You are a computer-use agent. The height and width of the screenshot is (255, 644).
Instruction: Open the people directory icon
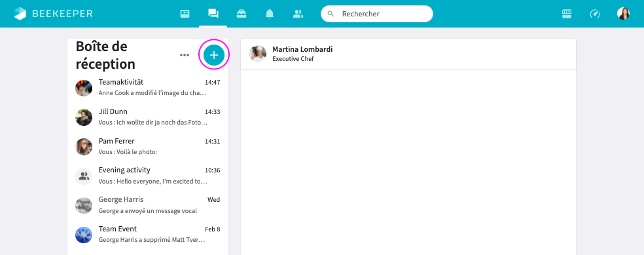pyautogui.click(x=298, y=14)
